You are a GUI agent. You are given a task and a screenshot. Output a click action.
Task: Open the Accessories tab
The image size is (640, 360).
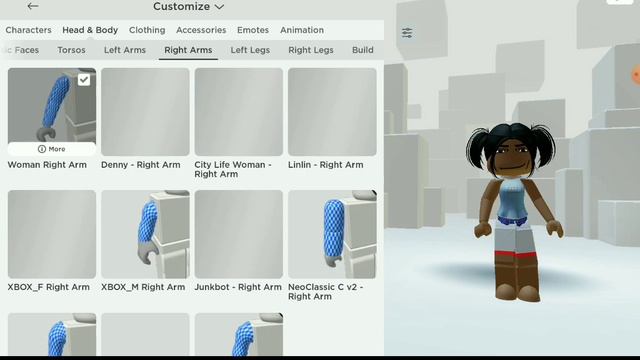pyautogui.click(x=201, y=30)
